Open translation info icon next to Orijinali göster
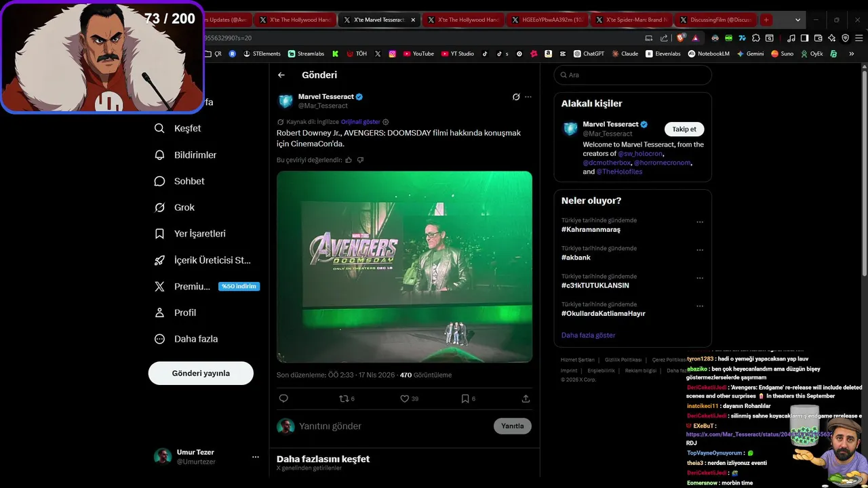Viewport: 868px width, 488px height. click(x=386, y=122)
